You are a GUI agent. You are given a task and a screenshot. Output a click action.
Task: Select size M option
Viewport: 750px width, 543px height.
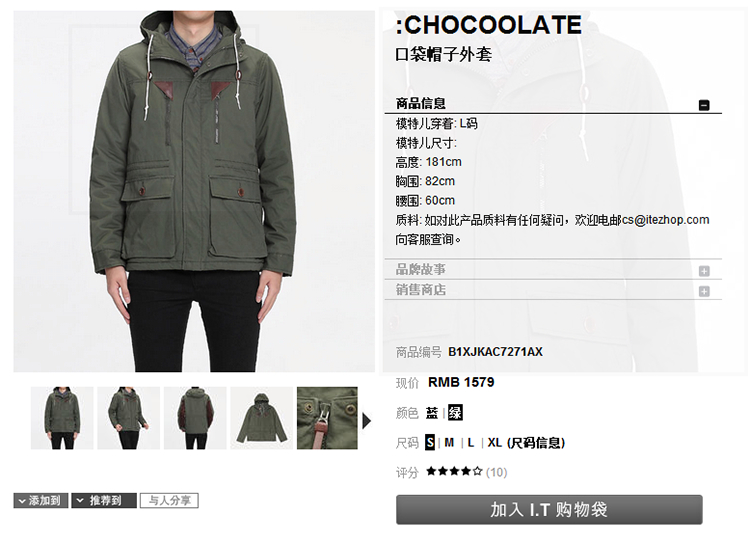point(449,443)
